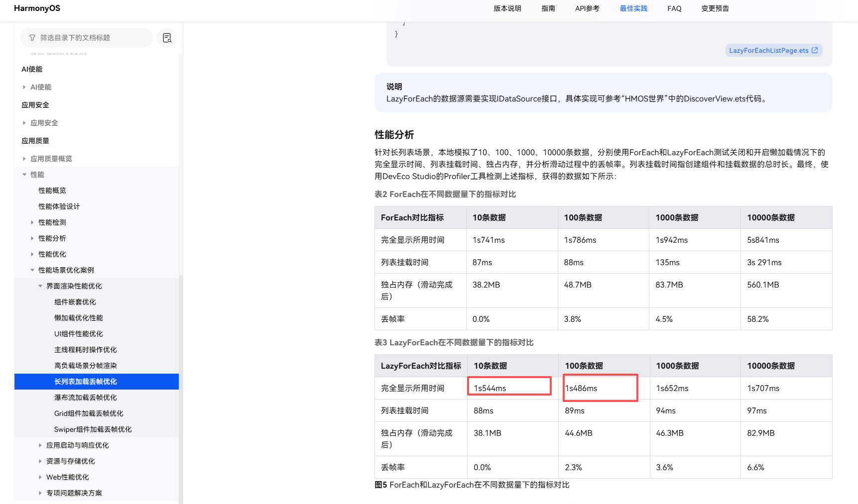858x504 pixels.
Task: Collapse the 性能场景优化案例 node arrow
Action: (x=32, y=270)
